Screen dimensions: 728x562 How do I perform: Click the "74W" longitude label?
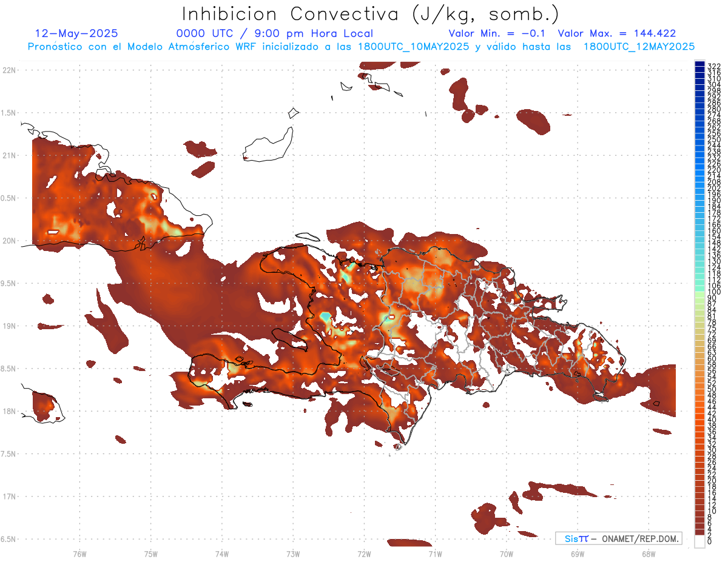pyautogui.click(x=221, y=553)
